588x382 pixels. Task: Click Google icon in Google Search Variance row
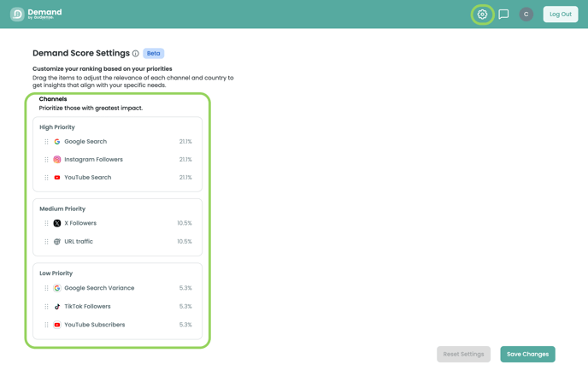pyautogui.click(x=57, y=288)
